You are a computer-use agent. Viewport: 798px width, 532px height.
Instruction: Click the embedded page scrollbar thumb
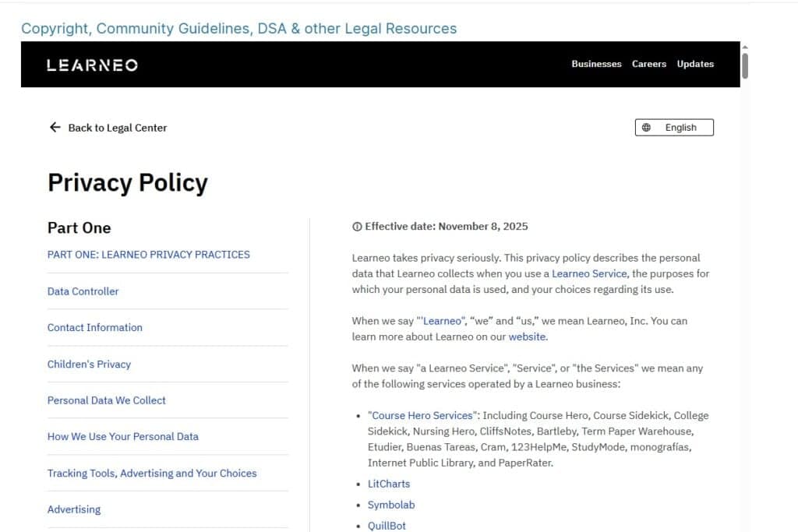click(744, 66)
